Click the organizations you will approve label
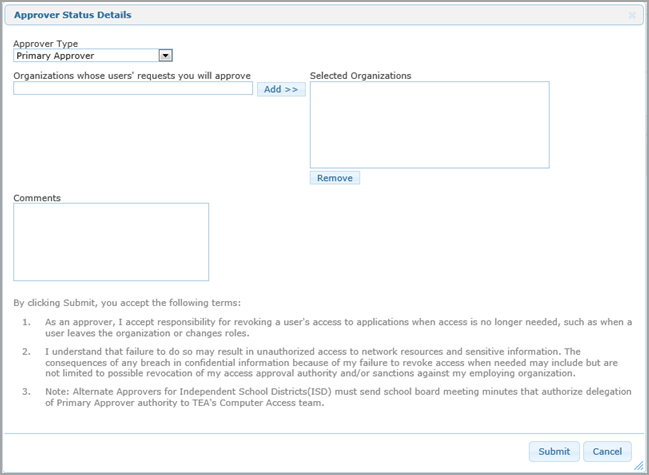Viewport: 649px width, 475px height. 132,76
